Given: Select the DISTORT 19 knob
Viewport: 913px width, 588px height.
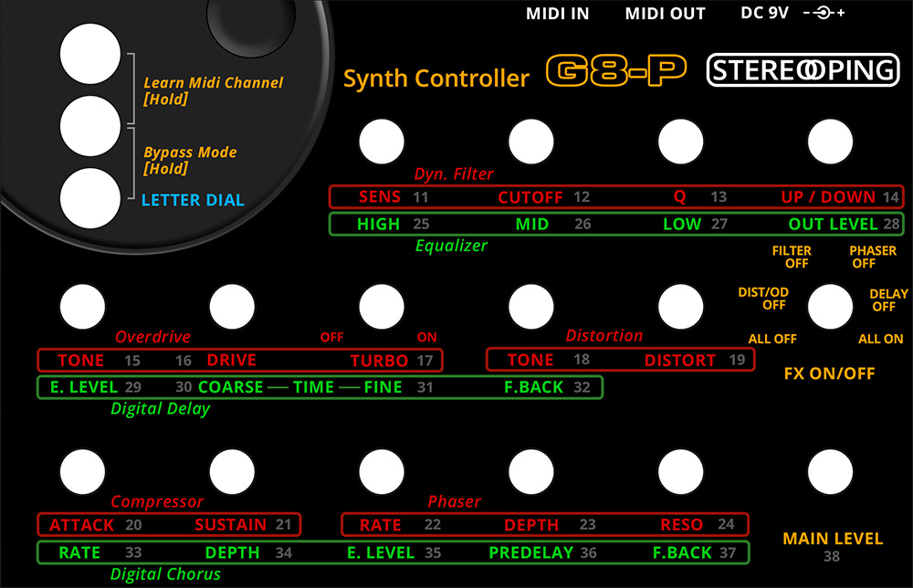Looking at the screenshot, I should pyautogui.click(x=681, y=307).
